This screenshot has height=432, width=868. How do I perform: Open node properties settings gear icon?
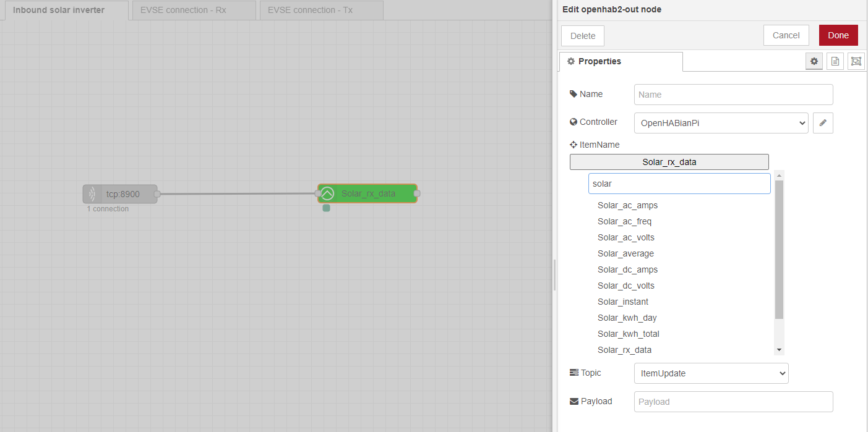[814, 61]
